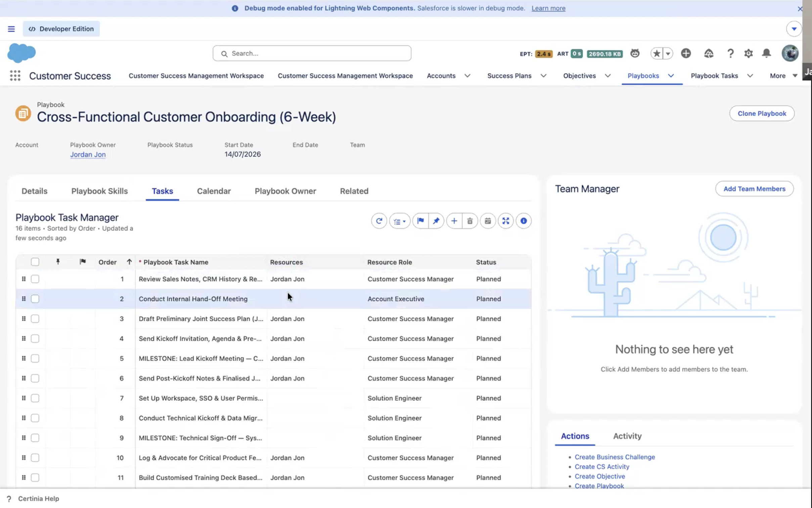This screenshot has height=508, width=812.
Task: Open the round dropdown button at top right
Action: [x=794, y=29]
